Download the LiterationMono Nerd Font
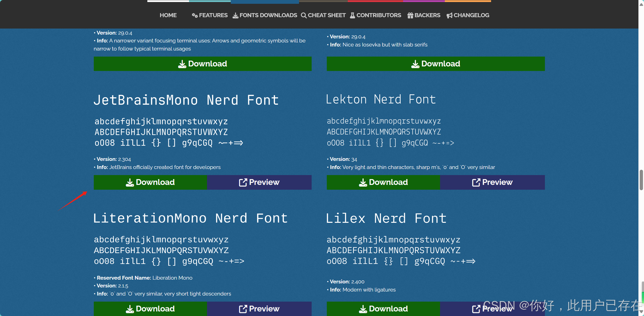This screenshot has width=644, height=316. click(150, 308)
